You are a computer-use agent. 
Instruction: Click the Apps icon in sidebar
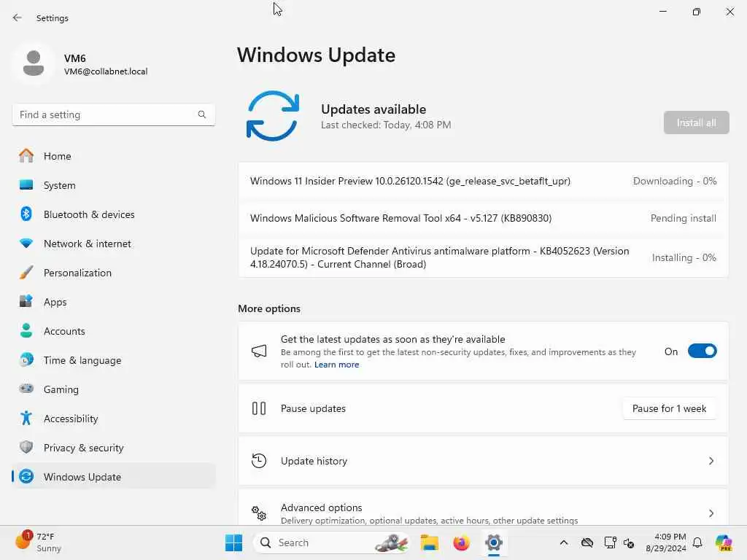coord(26,301)
